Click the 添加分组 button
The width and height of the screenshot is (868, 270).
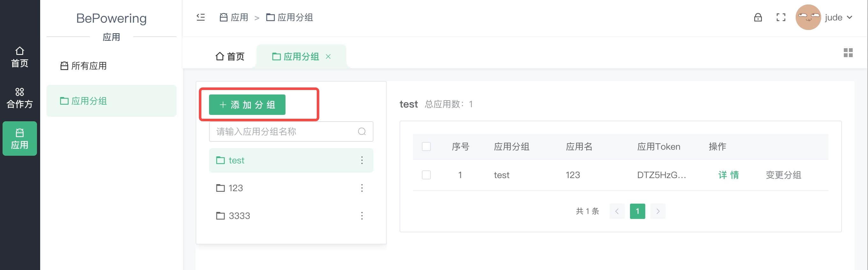(247, 105)
